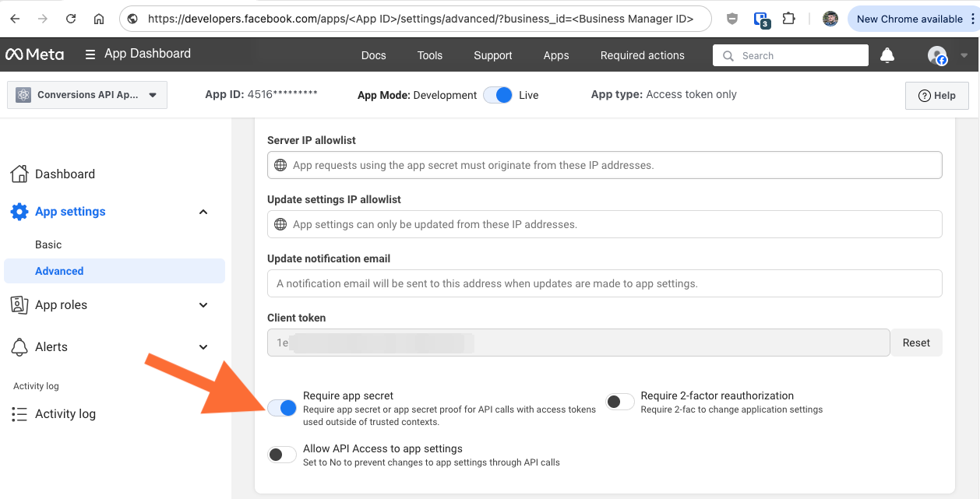Click the App ID value 4516*********

(282, 94)
